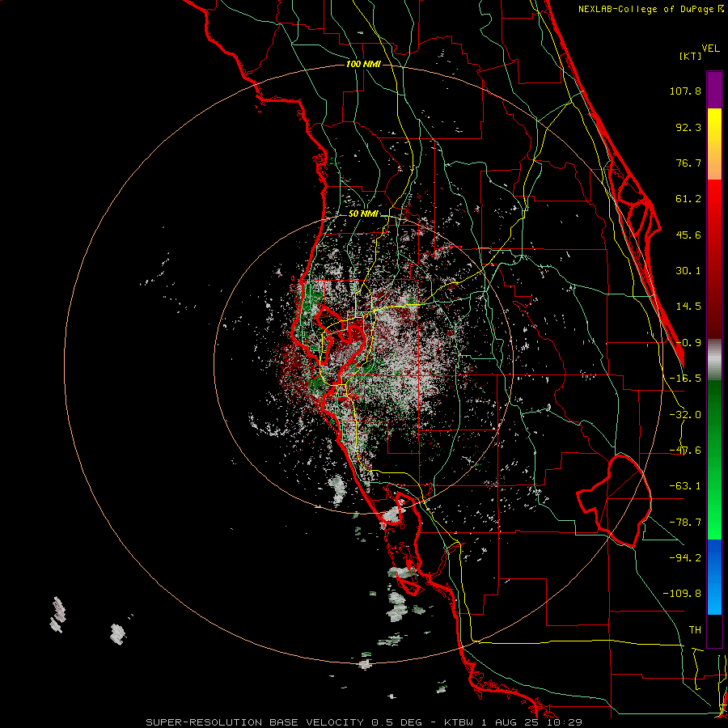Click the 45.6 velocity scale value
The image size is (728, 728).
688,235
